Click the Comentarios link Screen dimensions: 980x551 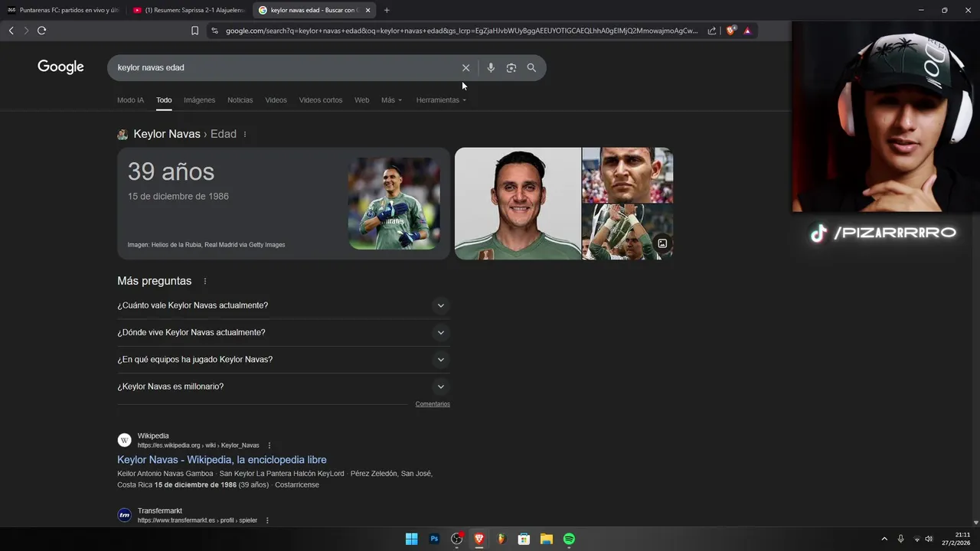(x=433, y=404)
